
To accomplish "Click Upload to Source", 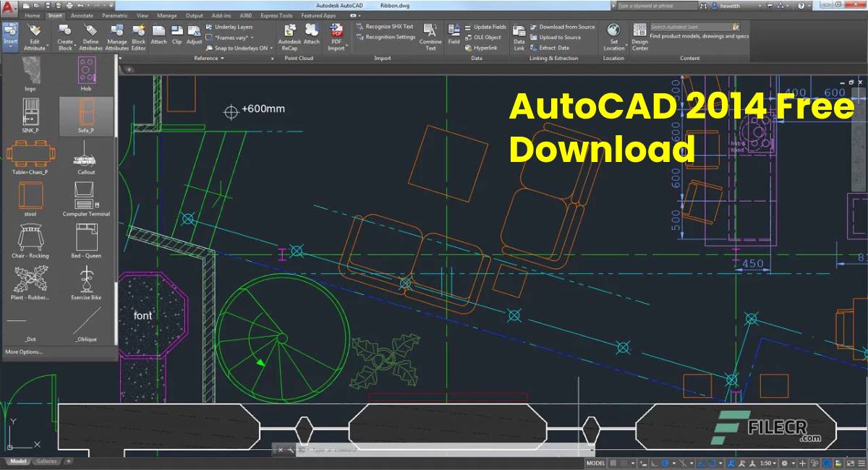I will 555,38.
